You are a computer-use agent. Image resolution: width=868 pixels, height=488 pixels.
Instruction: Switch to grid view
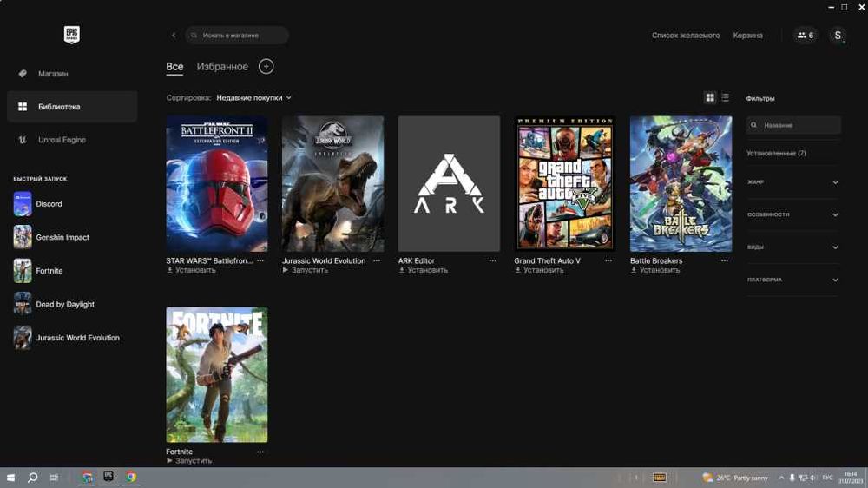710,97
